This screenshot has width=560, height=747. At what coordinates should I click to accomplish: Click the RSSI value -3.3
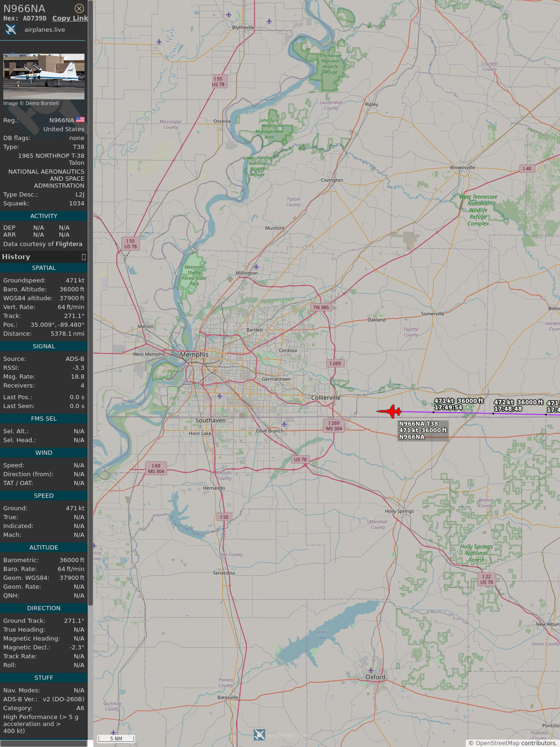[78, 368]
